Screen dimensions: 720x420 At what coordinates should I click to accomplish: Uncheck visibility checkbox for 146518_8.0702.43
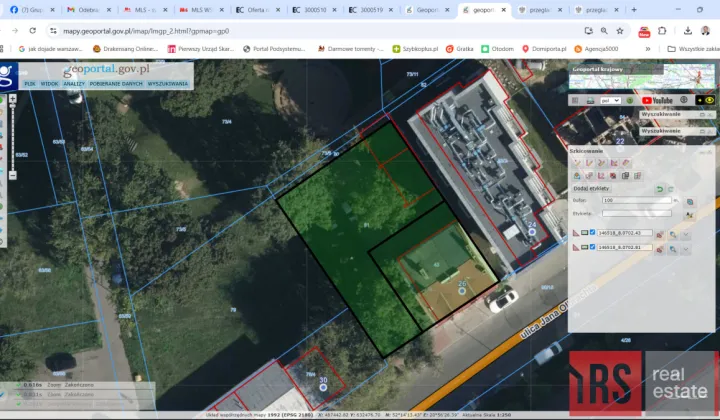(x=592, y=233)
